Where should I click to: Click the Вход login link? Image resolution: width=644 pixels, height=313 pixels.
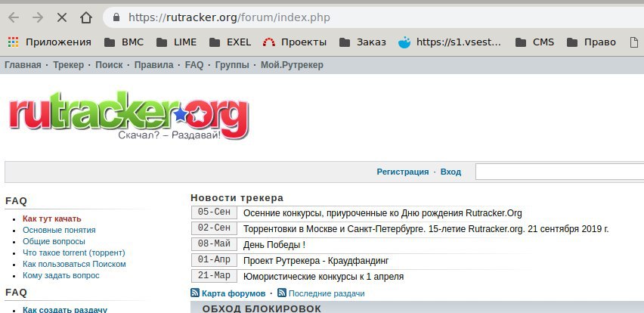(x=450, y=172)
